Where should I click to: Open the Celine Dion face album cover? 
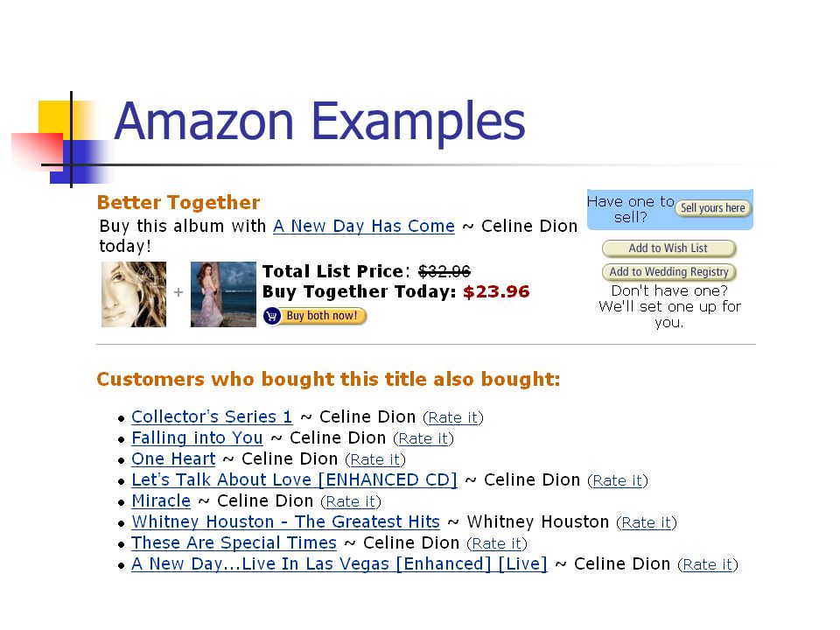point(134,294)
